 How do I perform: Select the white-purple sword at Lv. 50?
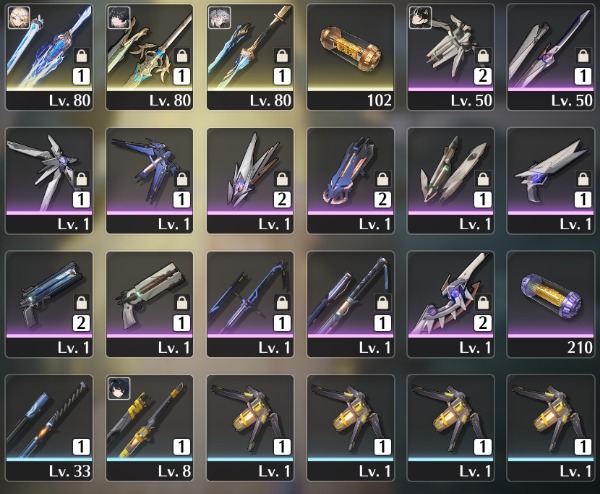coord(551,57)
